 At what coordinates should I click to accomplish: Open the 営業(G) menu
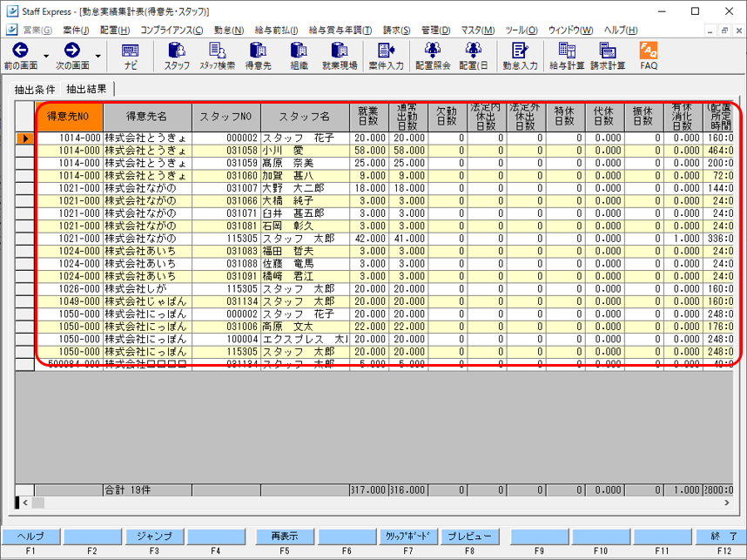tap(37, 30)
